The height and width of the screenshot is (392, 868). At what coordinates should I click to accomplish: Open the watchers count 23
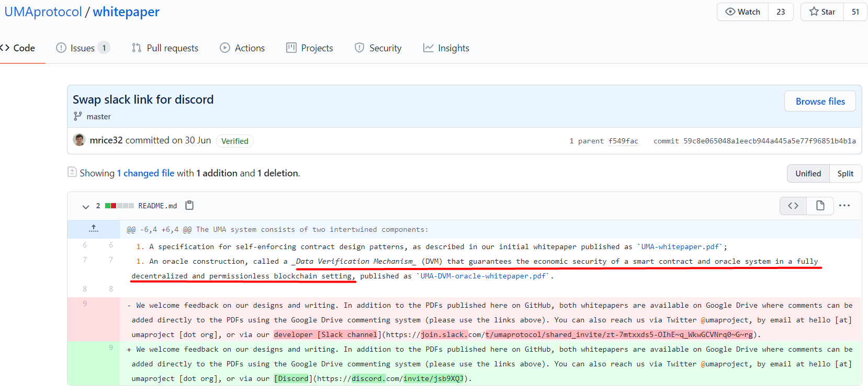tap(781, 12)
